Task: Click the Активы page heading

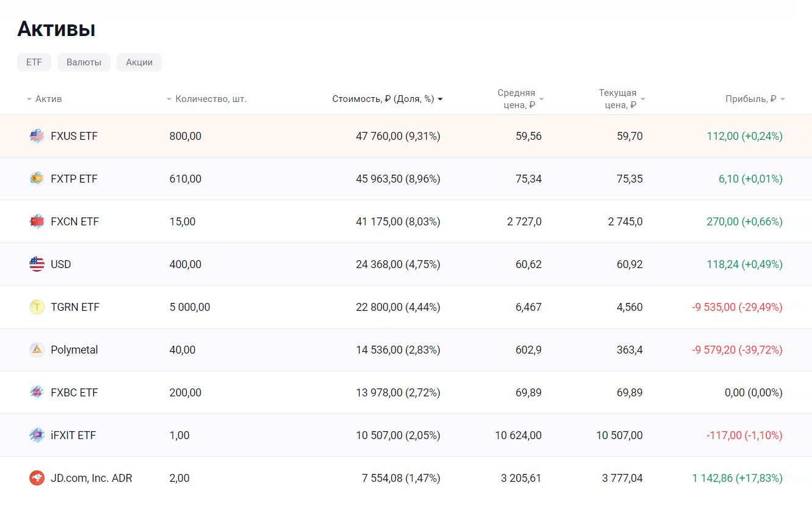Action: [56, 29]
